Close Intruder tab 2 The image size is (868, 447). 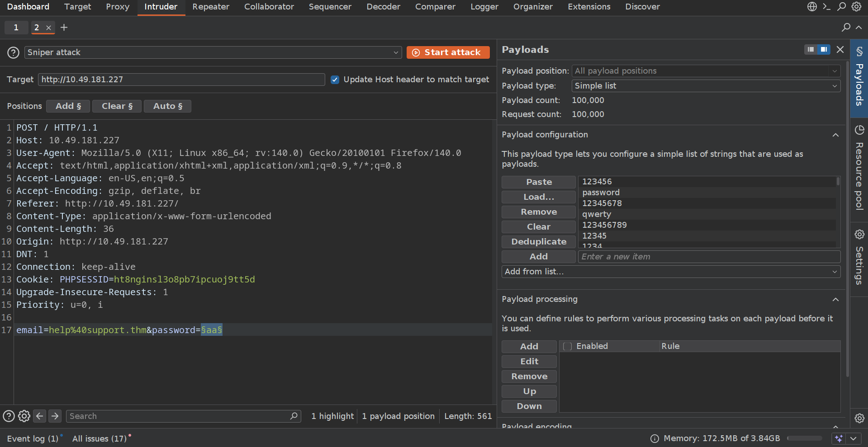pos(49,28)
